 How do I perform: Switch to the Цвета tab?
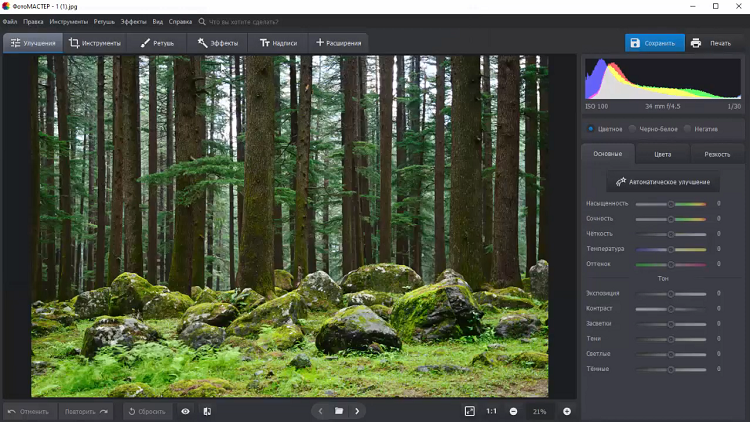662,154
